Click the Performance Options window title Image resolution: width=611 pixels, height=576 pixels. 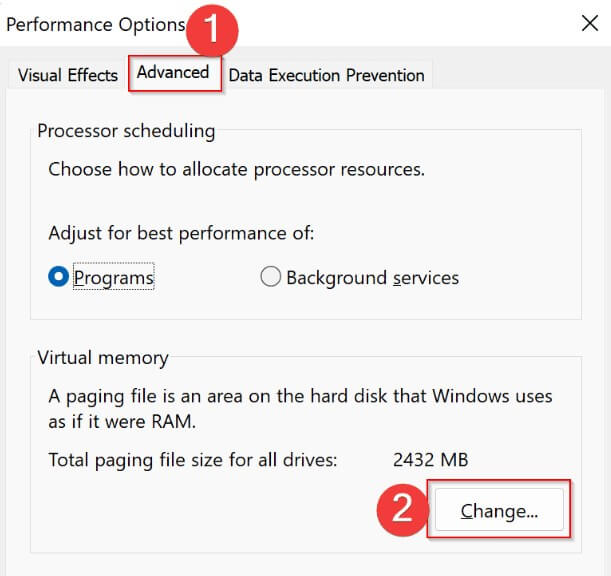click(x=96, y=24)
